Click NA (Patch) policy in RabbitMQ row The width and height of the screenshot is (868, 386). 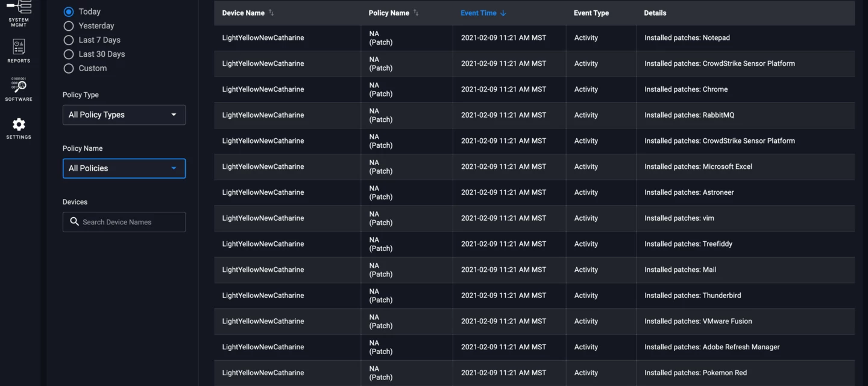pyautogui.click(x=381, y=115)
